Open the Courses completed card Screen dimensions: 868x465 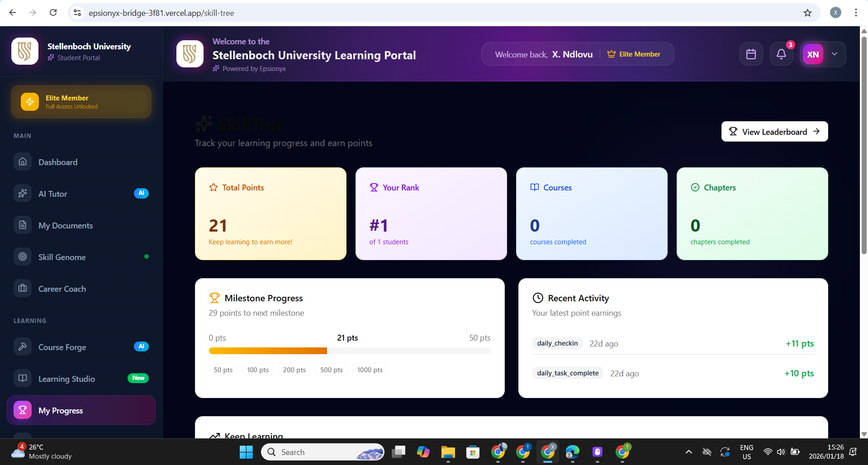[x=592, y=214]
